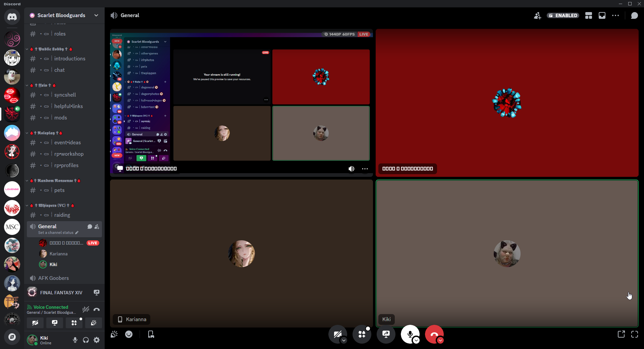Hang up call with red disconnect button
The height and width of the screenshot is (349, 644).
[x=434, y=334]
